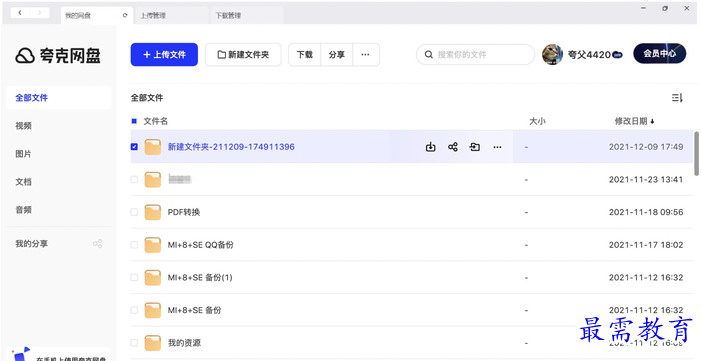
Task: Switch to the 上传管理 tab
Action: click(171, 15)
